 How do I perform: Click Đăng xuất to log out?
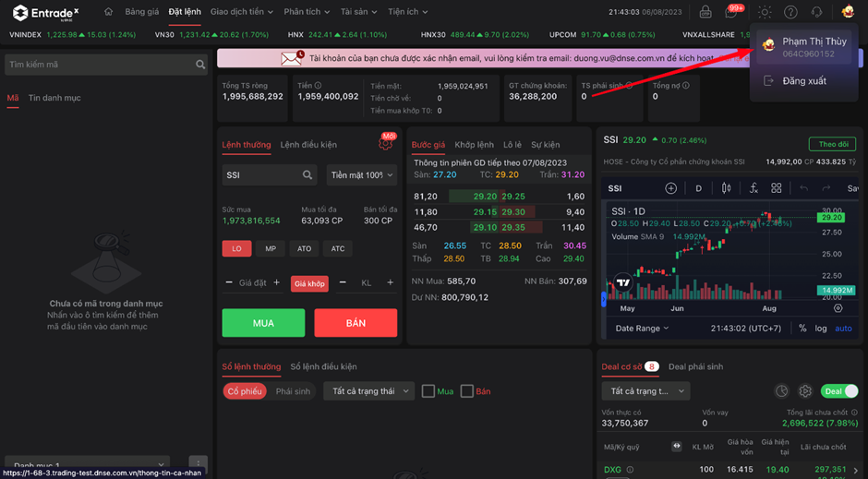tap(803, 81)
